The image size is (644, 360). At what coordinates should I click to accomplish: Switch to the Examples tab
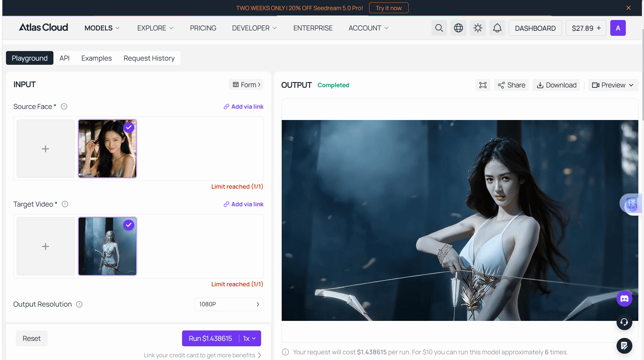point(96,58)
